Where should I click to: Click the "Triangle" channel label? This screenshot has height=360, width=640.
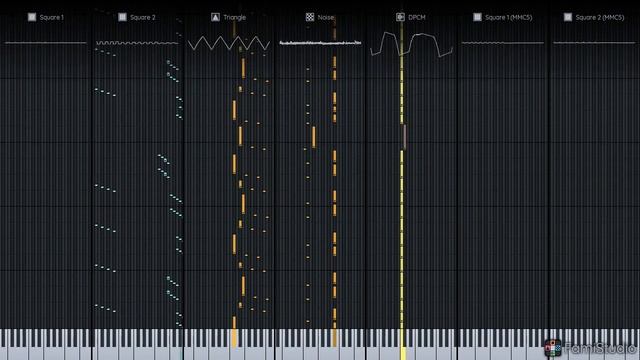coord(235,18)
